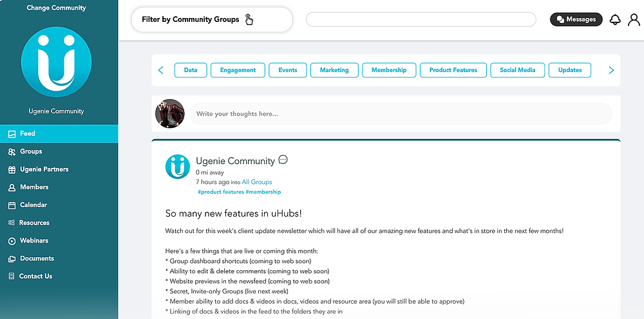644x319 pixels.
Task: Go to Ugenie Partners section
Action: point(59,169)
